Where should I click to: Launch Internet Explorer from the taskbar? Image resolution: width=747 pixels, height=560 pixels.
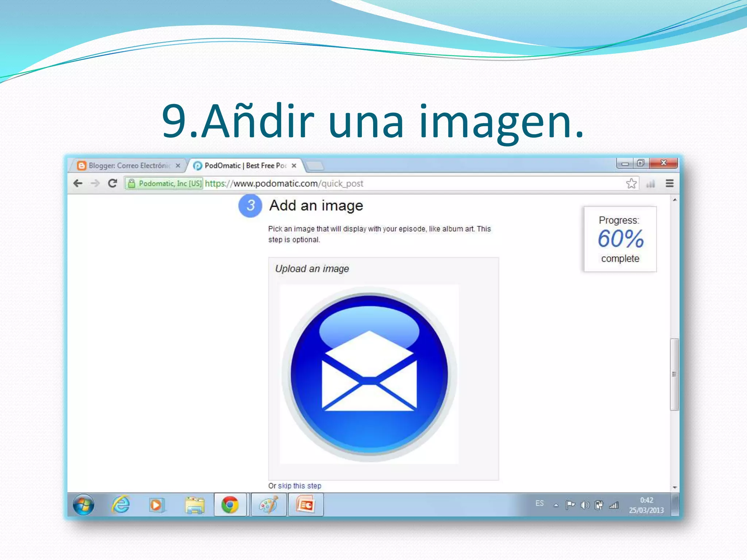121,505
